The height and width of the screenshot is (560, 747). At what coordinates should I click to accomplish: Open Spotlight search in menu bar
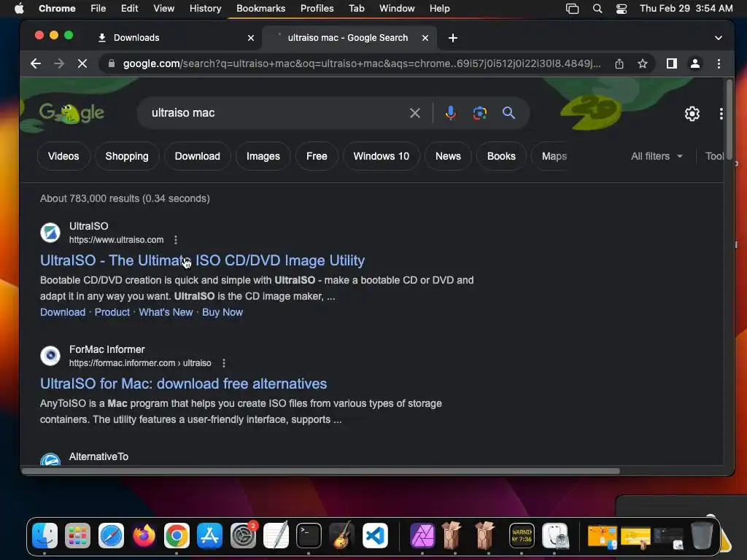tap(597, 9)
